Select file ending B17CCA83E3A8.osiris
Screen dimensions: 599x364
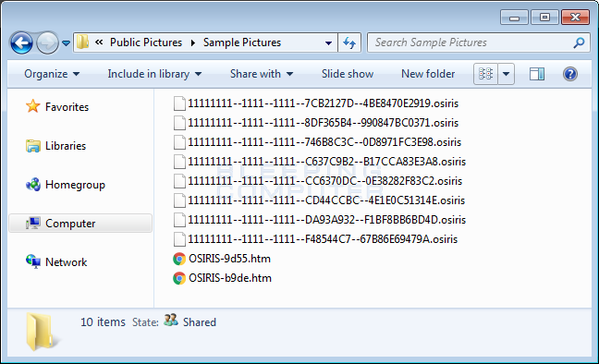point(326,162)
